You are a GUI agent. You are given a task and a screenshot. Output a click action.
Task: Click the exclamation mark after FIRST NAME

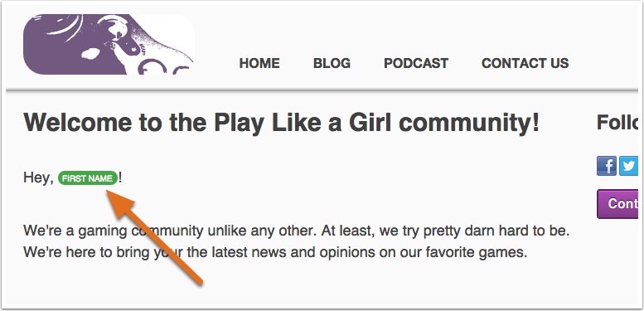[x=120, y=178]
